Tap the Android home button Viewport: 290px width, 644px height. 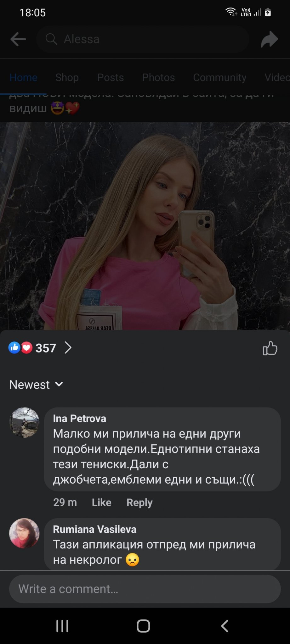(x=143, y=626)
